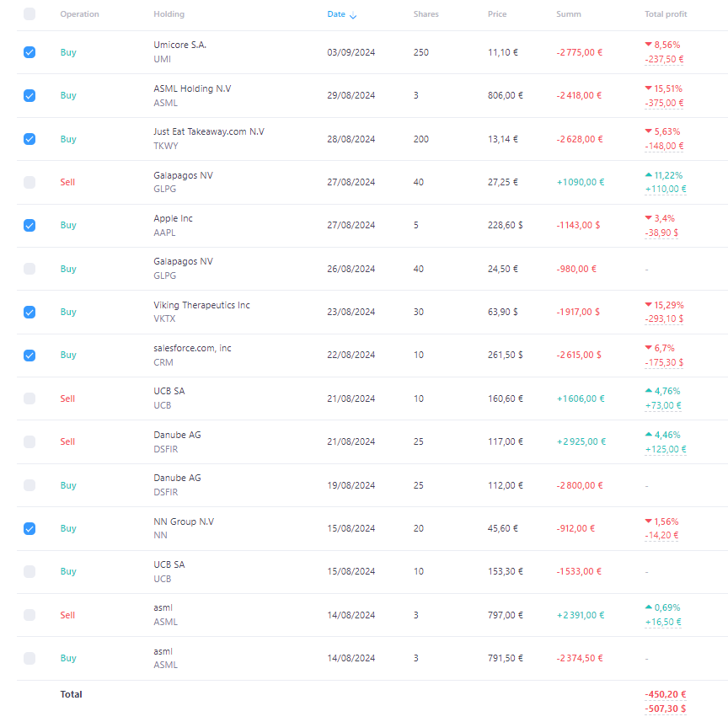728x722 pixels.
Task: Click the CRM ticker symbol
Action: click(x=163, y=362)
